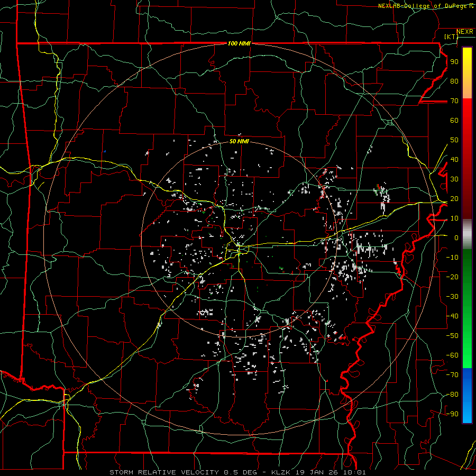476x476 pixels.
Task: Click the "NEXR" label above the scale
Action: point(464,32)
